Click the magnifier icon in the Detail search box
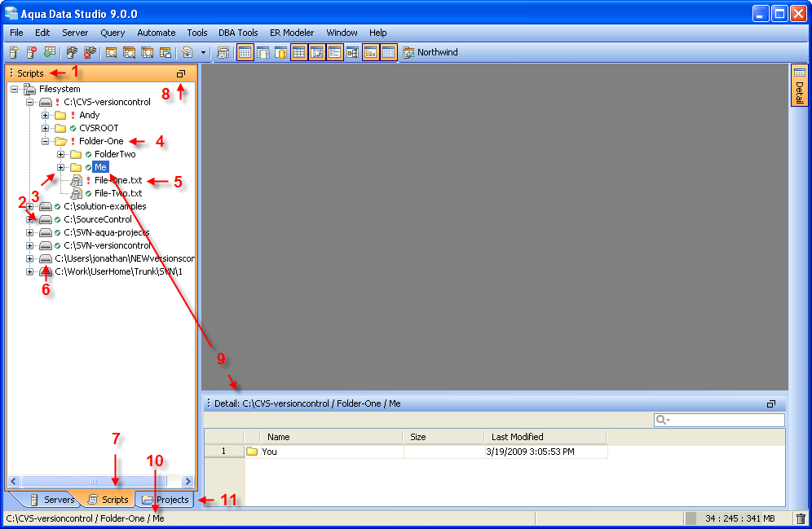Image resolution: width=812 pixels, height=529 pixels. 662,420
